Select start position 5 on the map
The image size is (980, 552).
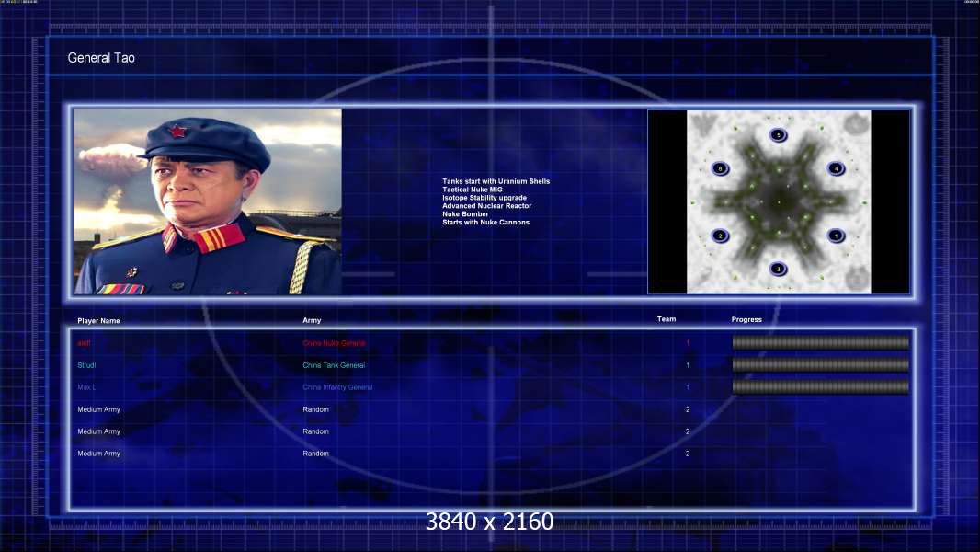[778, 135]
